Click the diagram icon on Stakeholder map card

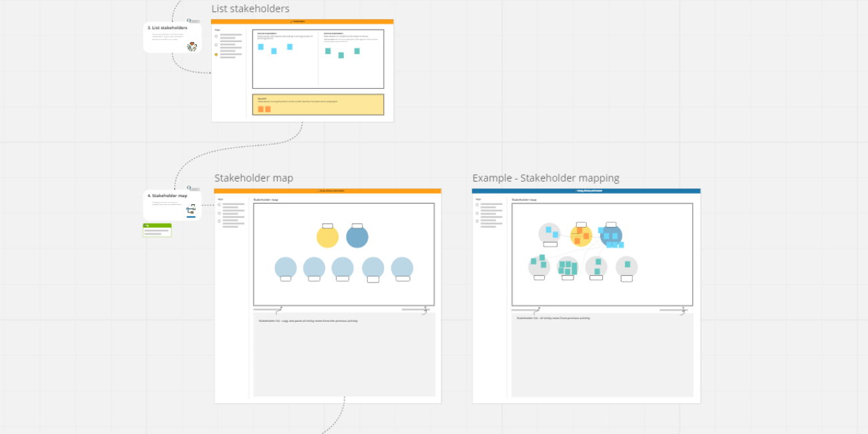(x=191, y=211)
